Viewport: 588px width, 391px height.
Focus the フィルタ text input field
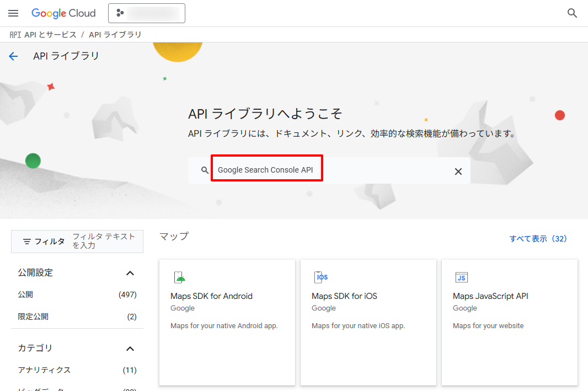104,241
